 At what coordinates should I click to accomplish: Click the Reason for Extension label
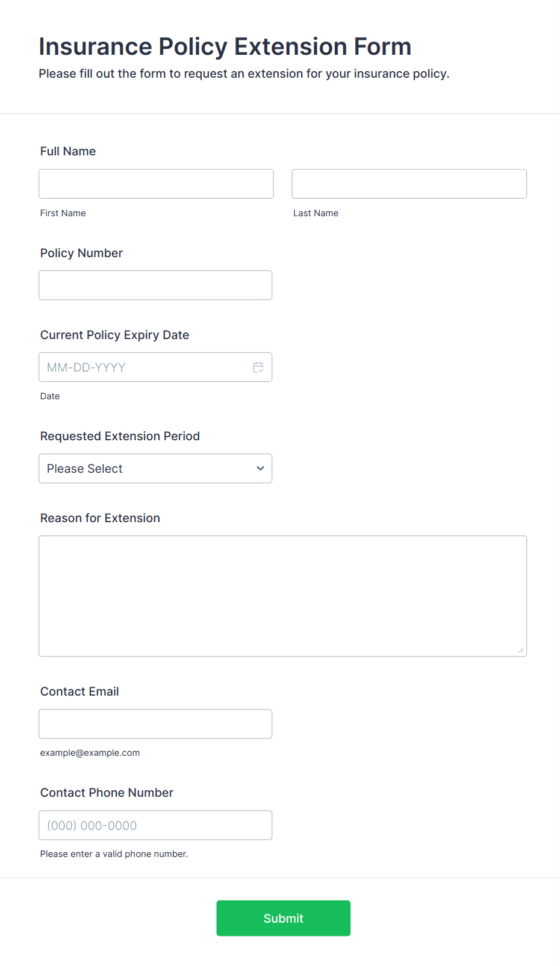coord(100,518)
